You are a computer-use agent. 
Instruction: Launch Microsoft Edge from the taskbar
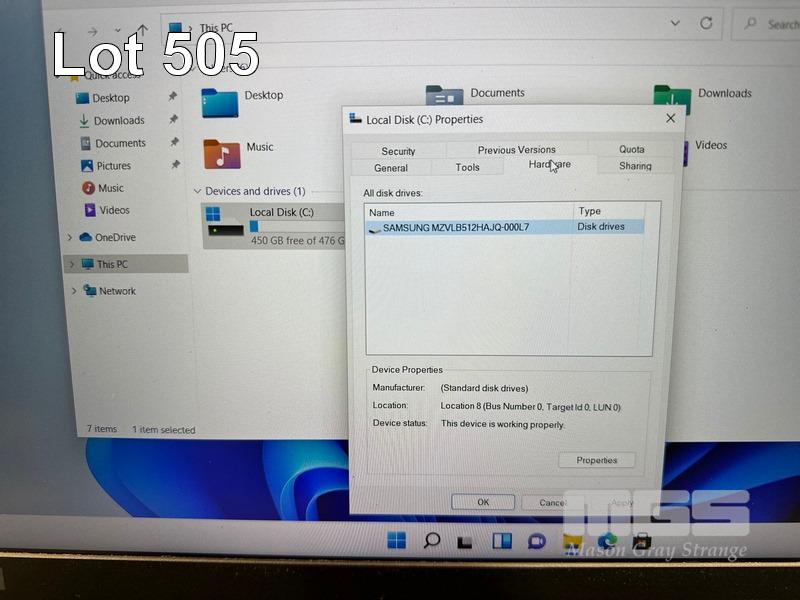607,541
